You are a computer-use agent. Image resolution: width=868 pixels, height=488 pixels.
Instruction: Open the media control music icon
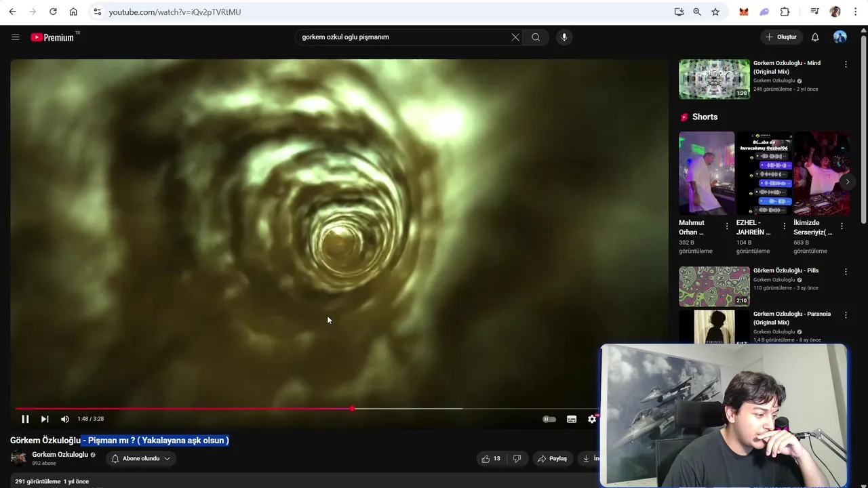pyautogui.click(x=814, y=12)
